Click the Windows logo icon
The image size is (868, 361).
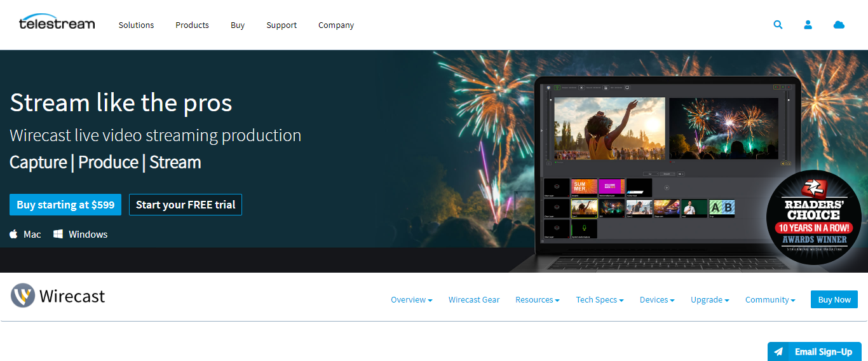pyautogui.click(x=58, y=235)
